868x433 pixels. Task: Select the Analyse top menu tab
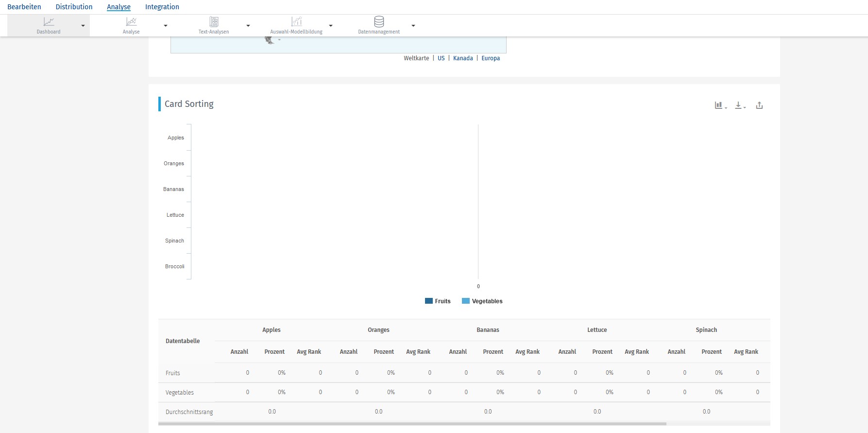click(x=119, y=7)
